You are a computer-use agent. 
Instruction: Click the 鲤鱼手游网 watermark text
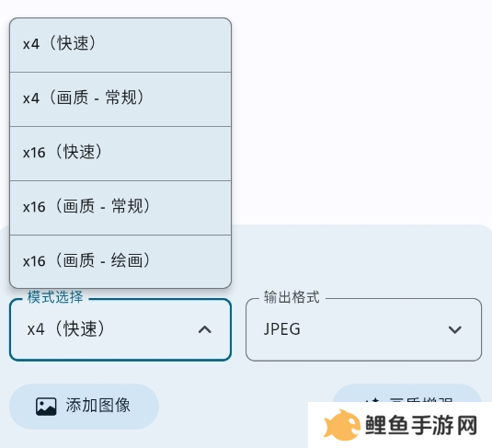click(421, 425)
